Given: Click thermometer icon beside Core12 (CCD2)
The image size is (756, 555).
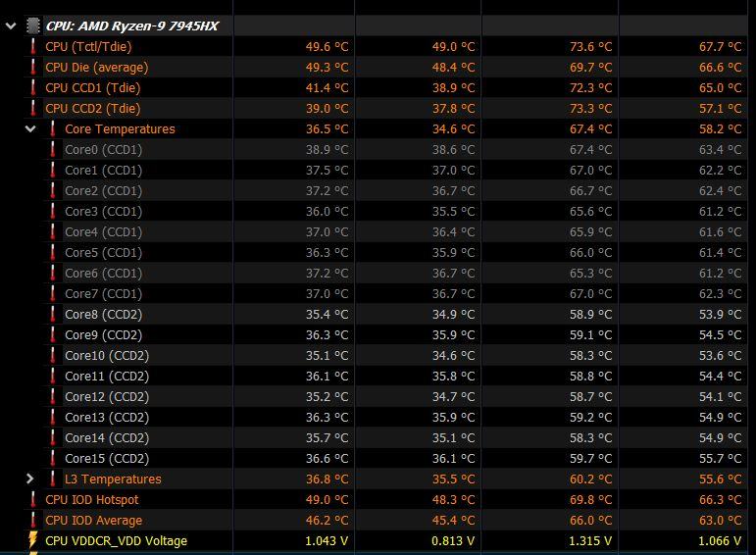Looking at the screenshot, I should pos(53,396).
